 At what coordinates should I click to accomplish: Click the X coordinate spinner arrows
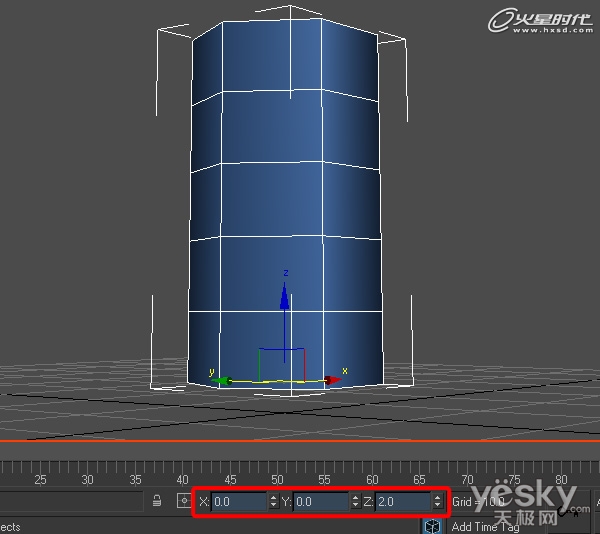[273, 501]
